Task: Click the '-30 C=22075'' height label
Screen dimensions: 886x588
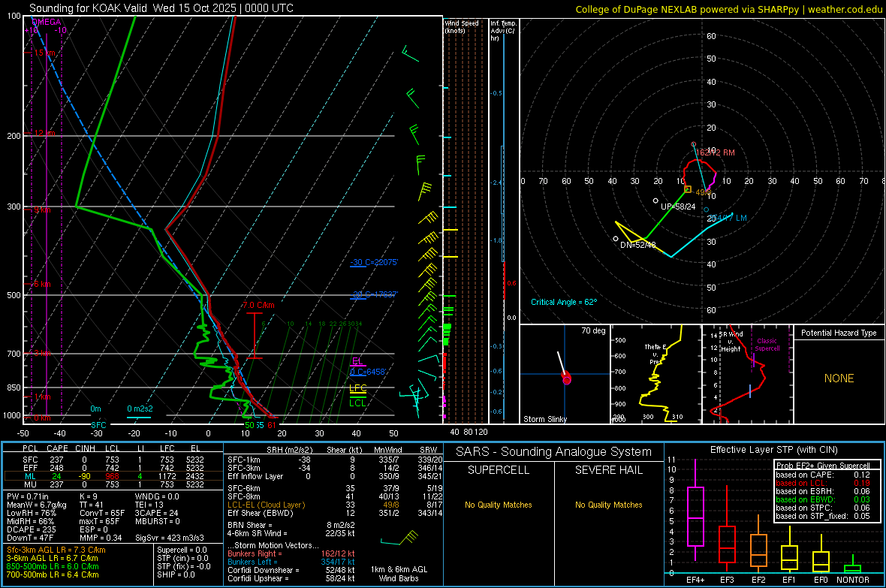Action: click(x=374, y=262)
